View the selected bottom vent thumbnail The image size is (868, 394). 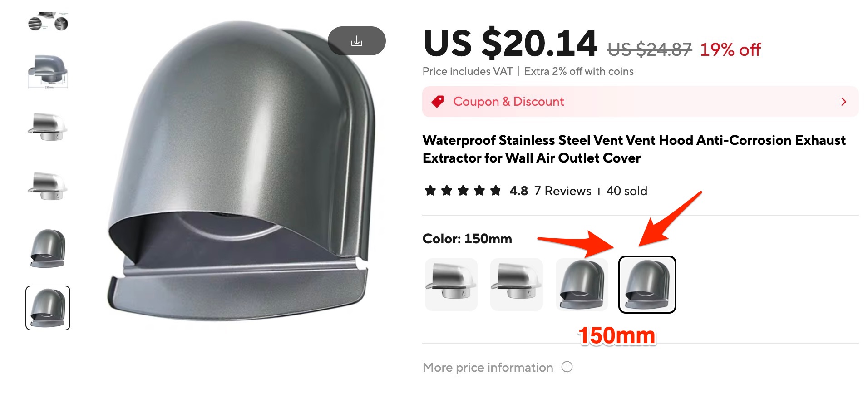(48, 308)
